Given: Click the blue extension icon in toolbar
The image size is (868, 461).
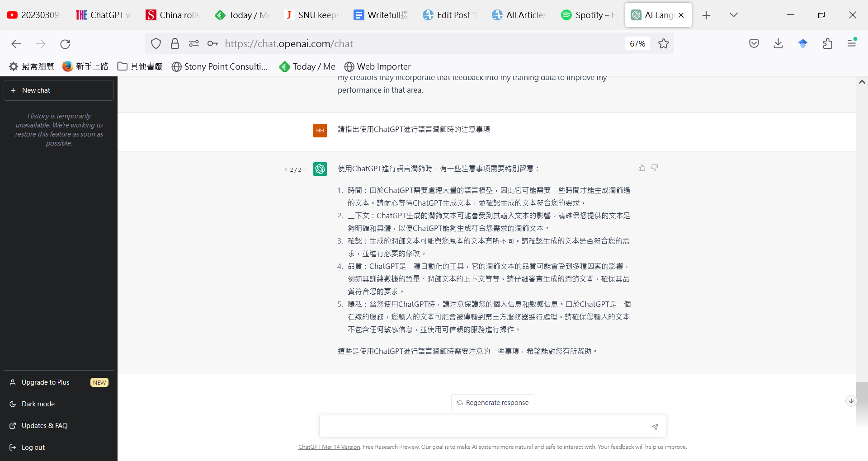Looking at the screenshot, I should 803,44.
